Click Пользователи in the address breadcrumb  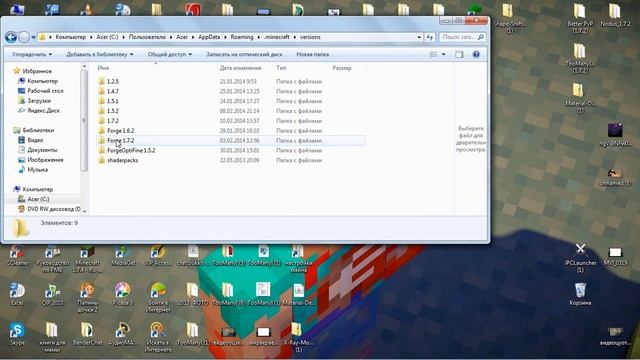pyautogui.click(x=147, y=37)
